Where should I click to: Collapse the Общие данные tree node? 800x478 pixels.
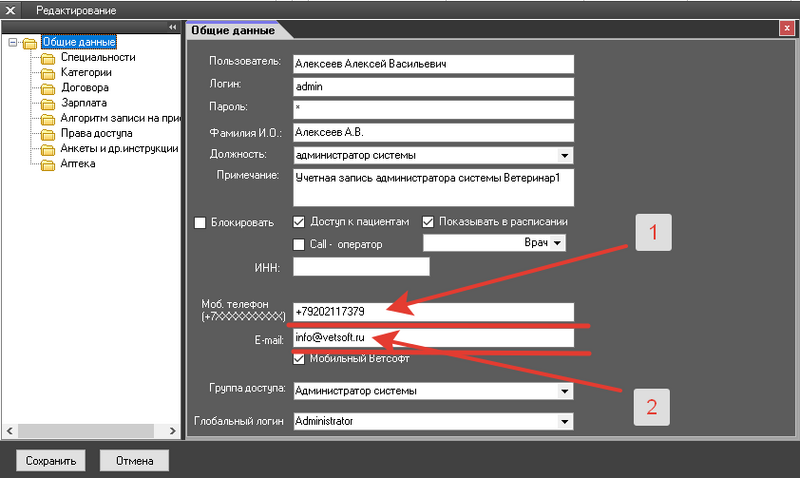click(x=13, y=42)
